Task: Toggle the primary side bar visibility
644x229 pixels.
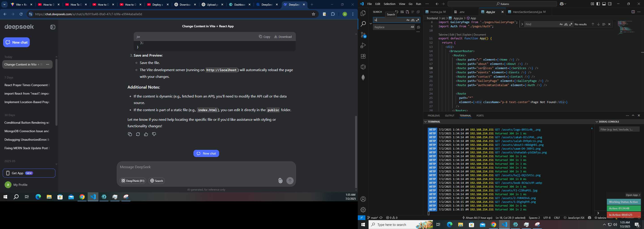Action: (598, 4)
